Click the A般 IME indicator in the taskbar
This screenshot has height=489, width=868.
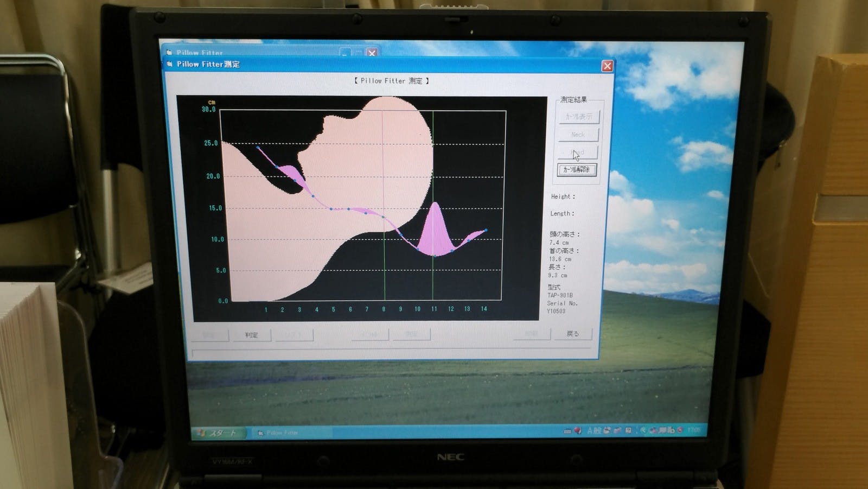[x=594, y=430]
